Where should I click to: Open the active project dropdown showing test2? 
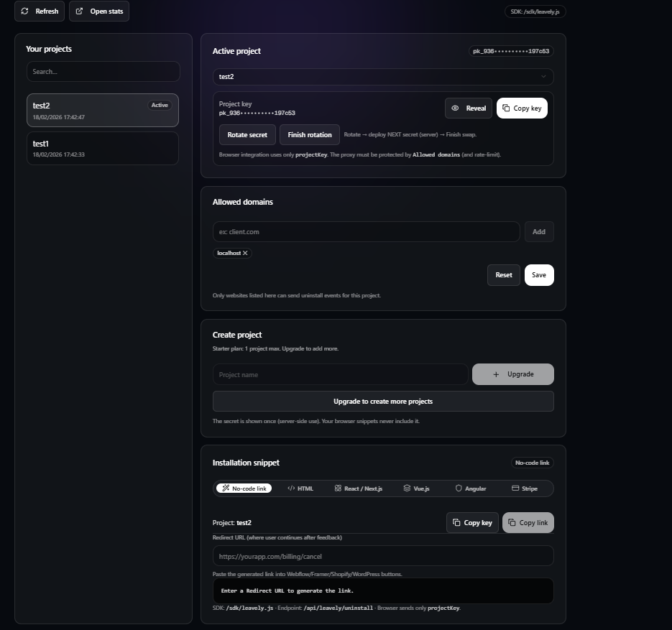(382, 76)
